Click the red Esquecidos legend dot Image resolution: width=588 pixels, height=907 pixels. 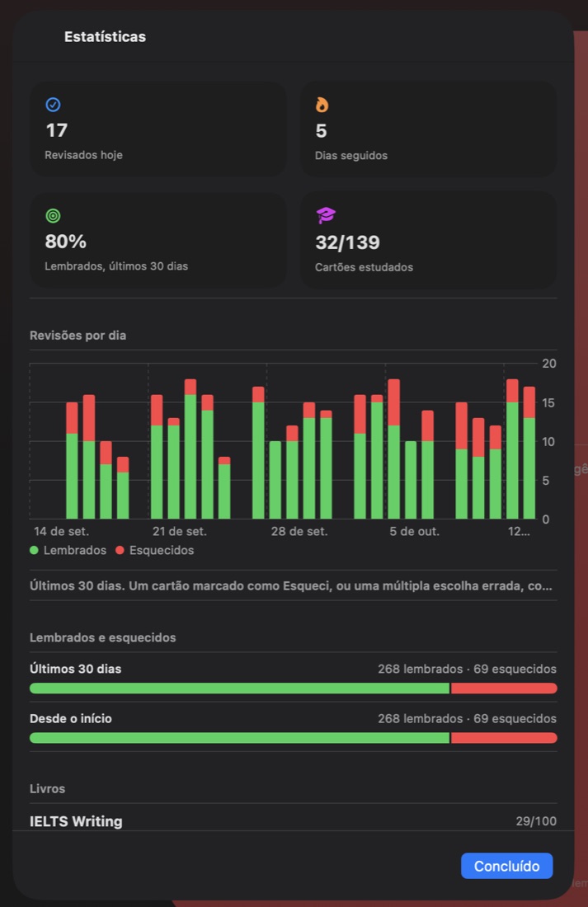coord(120,550)
